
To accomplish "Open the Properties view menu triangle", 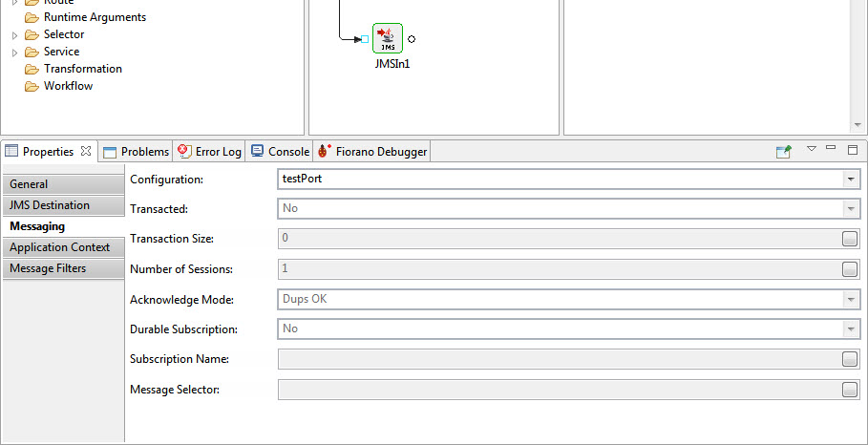I will point(812,149).
